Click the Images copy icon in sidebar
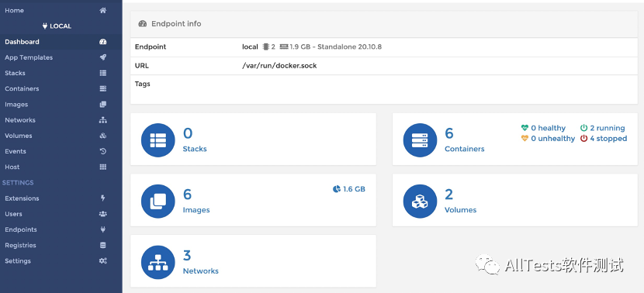 point(103,104)
